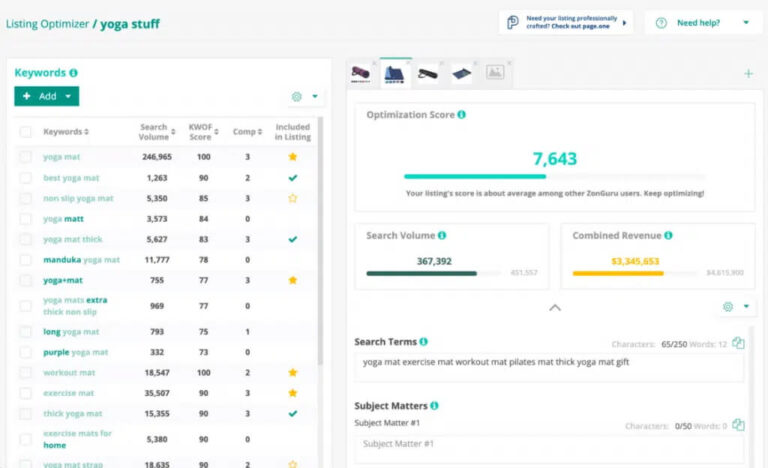
Task: Click the Subject Matters info icon
Action: tap(434, 406)
